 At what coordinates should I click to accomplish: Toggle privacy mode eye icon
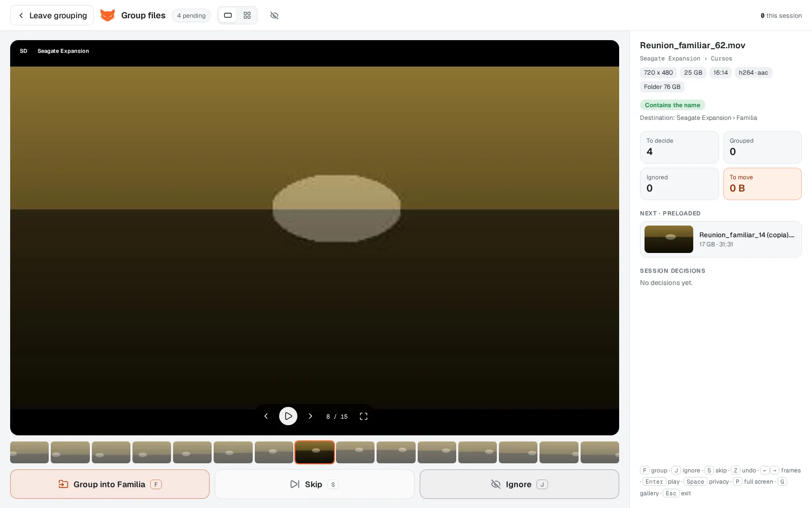(x=274, y=15)
